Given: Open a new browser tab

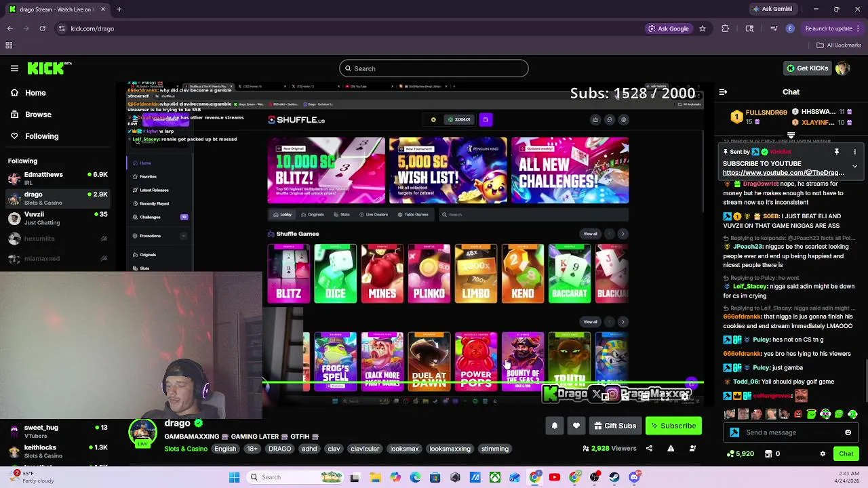Looking at the screenshot, I should tap(119, 9).
